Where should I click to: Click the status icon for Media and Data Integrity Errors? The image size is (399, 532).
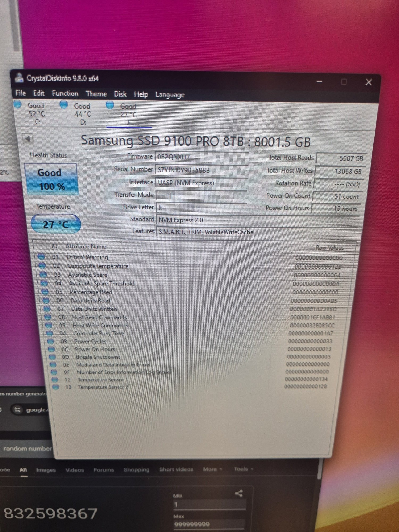tap(53, 364)
